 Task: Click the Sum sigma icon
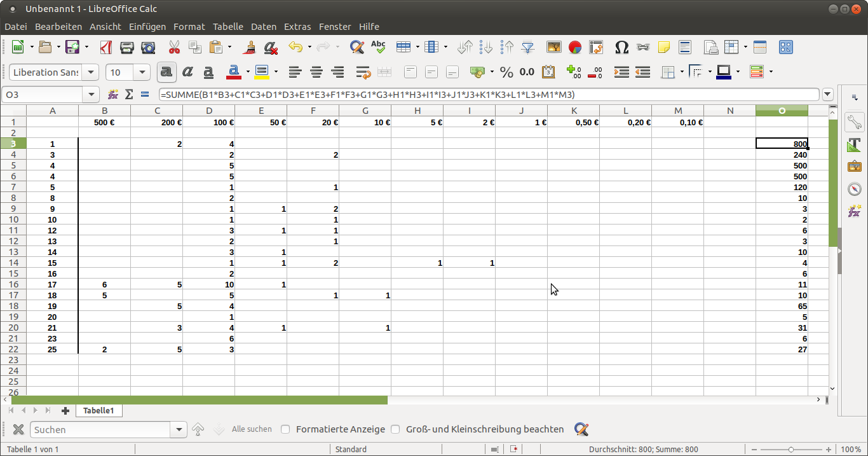129,94
